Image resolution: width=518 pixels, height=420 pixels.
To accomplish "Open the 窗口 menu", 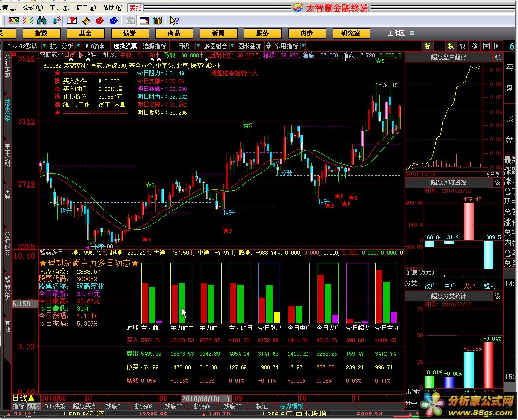I will (86, 7).
